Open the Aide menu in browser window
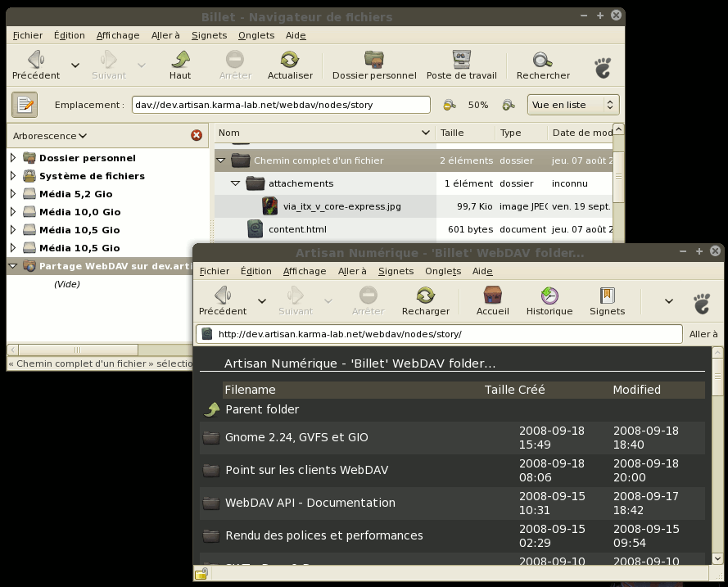728x587 pixels. 482,271
